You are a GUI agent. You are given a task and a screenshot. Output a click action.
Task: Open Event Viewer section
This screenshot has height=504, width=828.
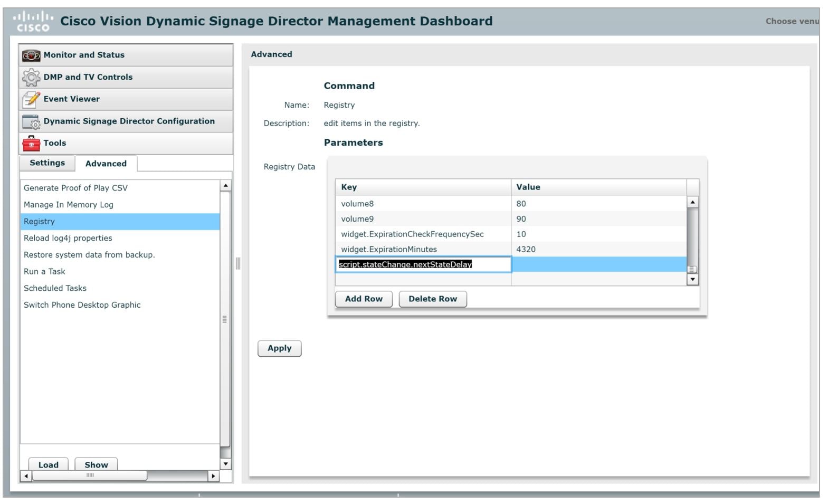126,99
